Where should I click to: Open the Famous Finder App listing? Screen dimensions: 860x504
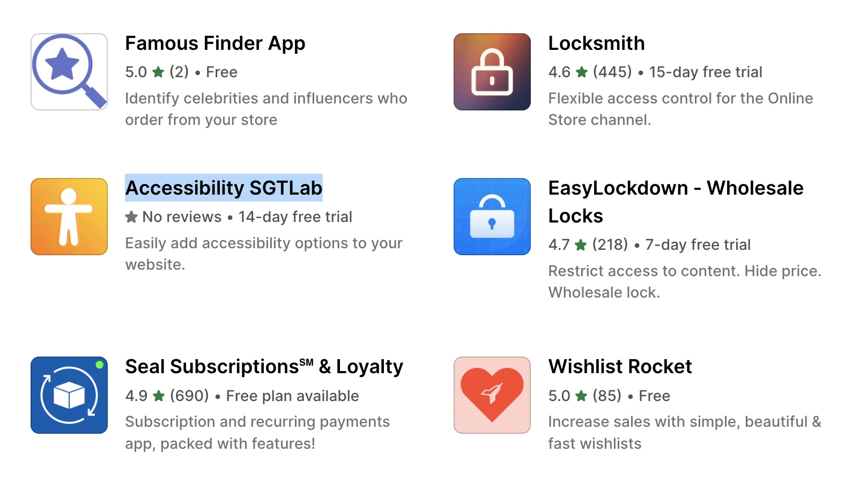215,43
